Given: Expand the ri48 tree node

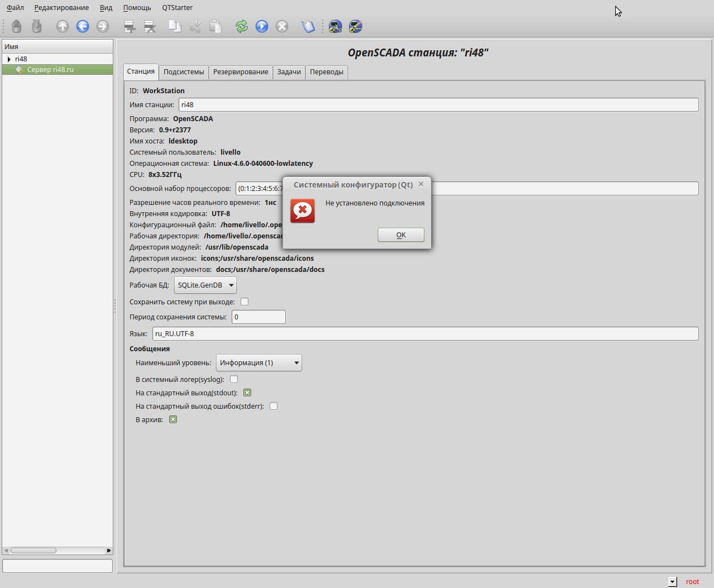Looking at the screenshot, I should (9, 59).
